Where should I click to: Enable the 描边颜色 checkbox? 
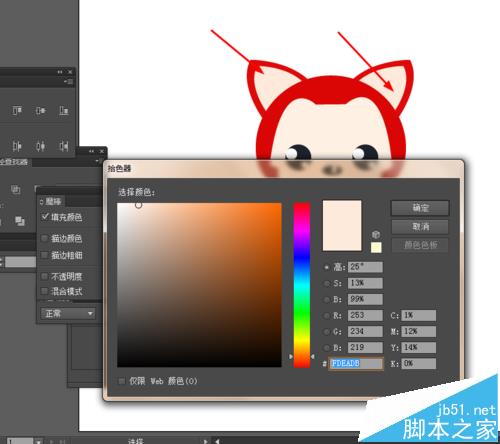click(44, 238)
